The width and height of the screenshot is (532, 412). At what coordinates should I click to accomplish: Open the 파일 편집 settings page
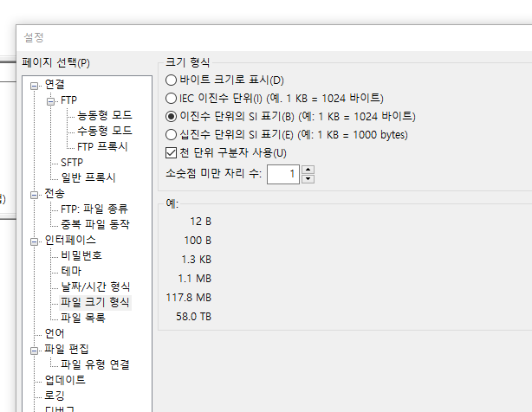click(67, 349)
